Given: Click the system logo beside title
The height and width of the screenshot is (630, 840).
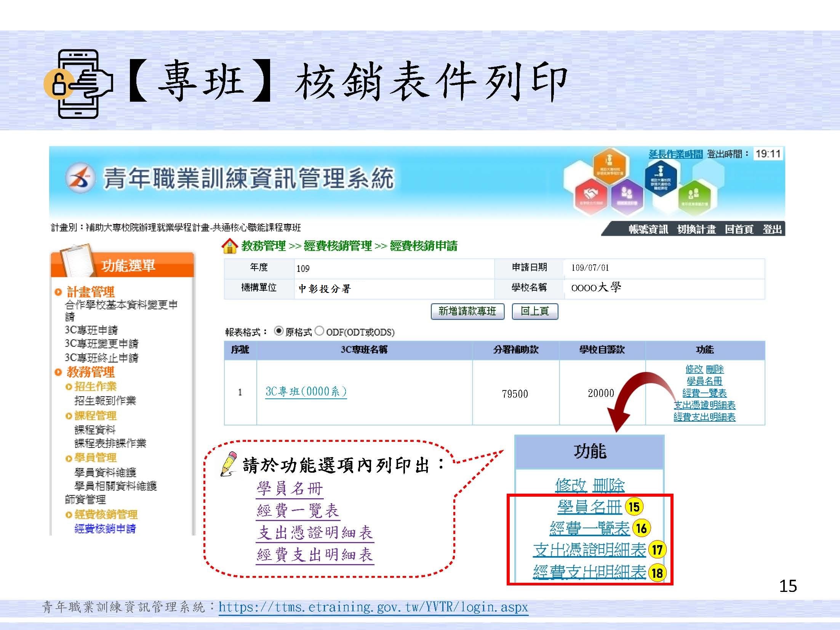Looking at the screenshot, I should [x=80, y=178].
